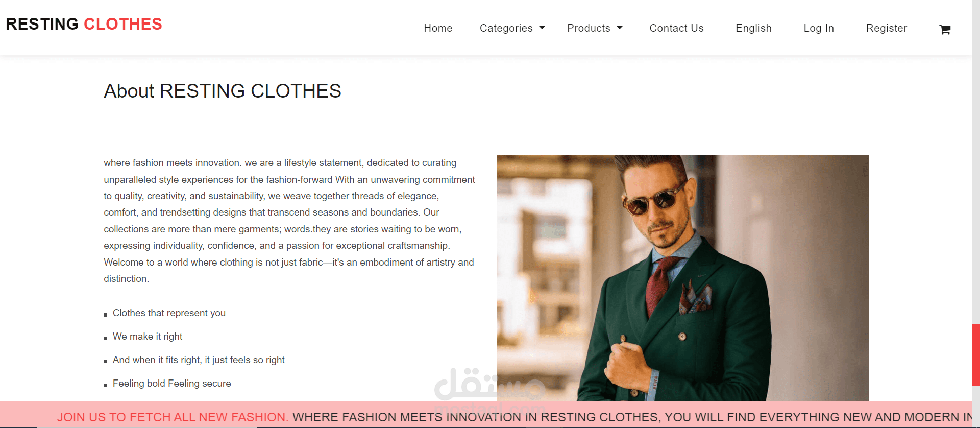Click the Products menu label
Screen dimensions: 980x428
coord(589,28)
